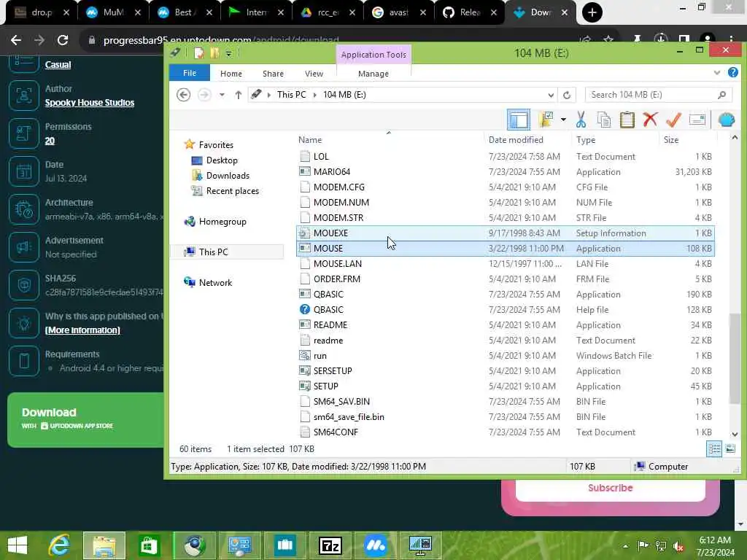
Task: Click the Paste clipboard icon in Explorer toolbar
Action: click(x=627, y=120)
